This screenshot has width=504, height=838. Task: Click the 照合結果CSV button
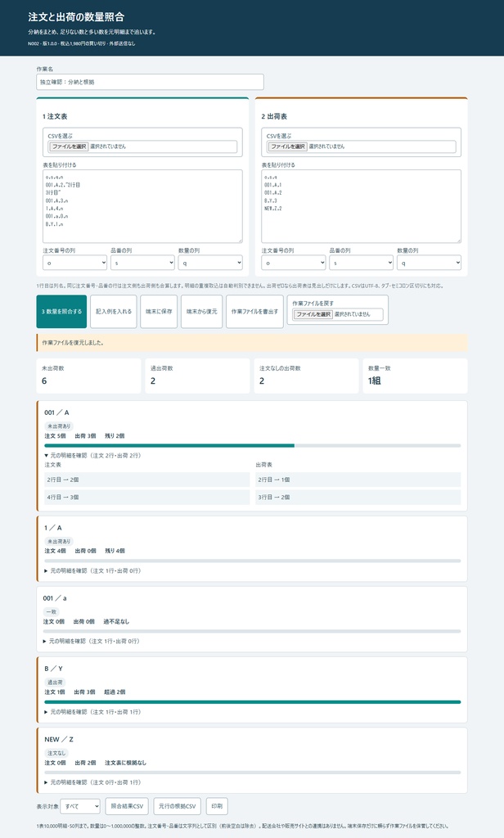coord(127,806)
